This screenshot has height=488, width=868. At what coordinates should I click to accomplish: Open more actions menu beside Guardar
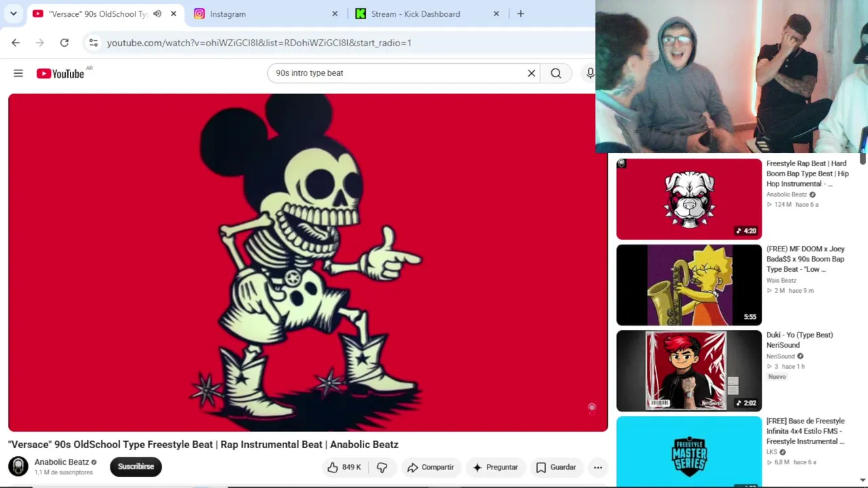point(597,467)
